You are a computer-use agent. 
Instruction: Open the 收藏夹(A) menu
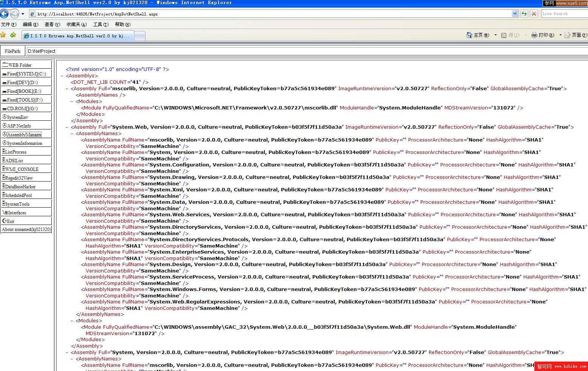[x=77, y=25]
